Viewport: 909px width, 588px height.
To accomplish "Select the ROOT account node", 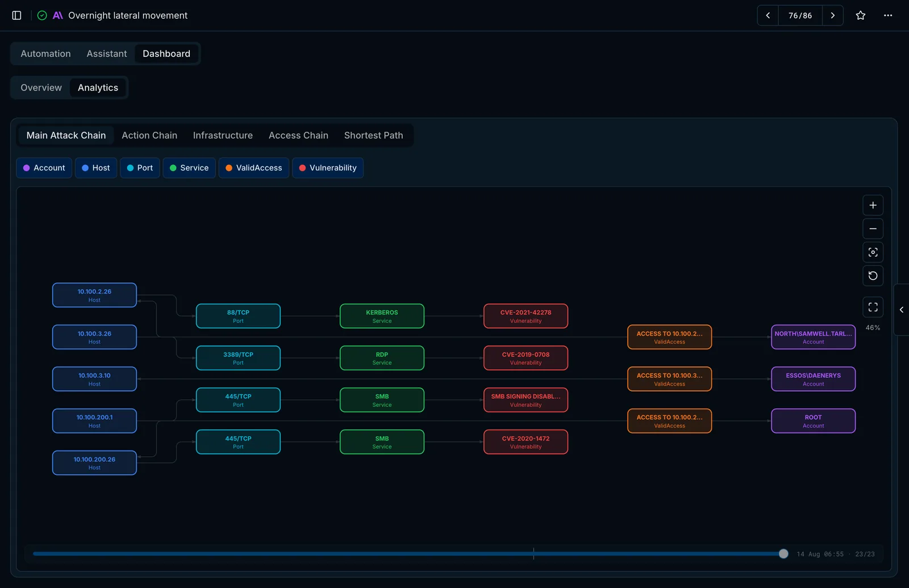I will 813,421.
